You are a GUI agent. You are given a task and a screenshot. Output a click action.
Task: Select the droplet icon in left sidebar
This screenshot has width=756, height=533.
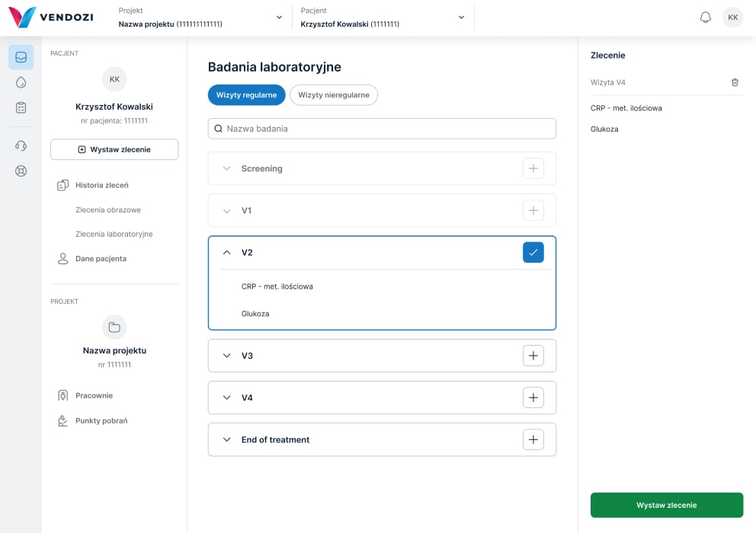[x=21, y=82]
